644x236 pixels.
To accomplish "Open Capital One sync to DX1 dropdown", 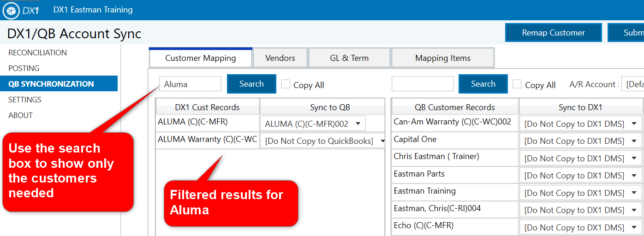I will click(x=580, y=141).
